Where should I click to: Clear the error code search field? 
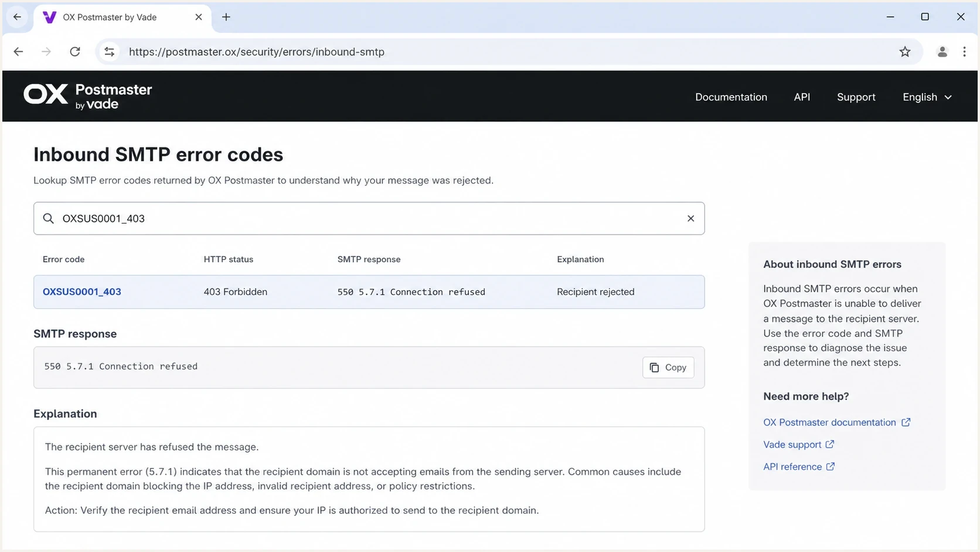click(x=690, y=218)
